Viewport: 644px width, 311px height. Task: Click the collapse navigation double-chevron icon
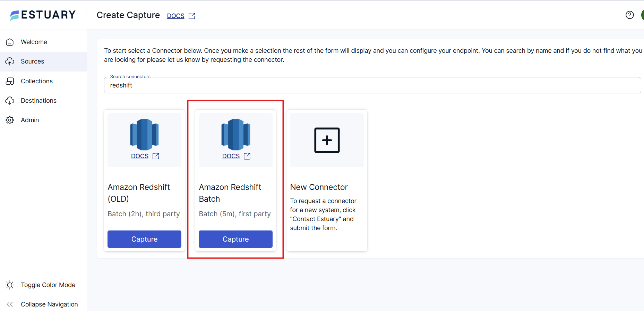(10, 304)
